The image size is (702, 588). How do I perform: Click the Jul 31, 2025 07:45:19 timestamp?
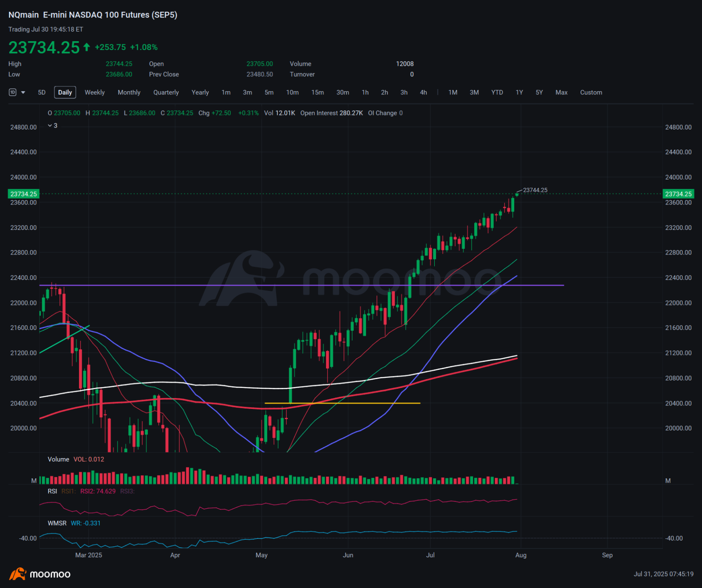(663, 574)
